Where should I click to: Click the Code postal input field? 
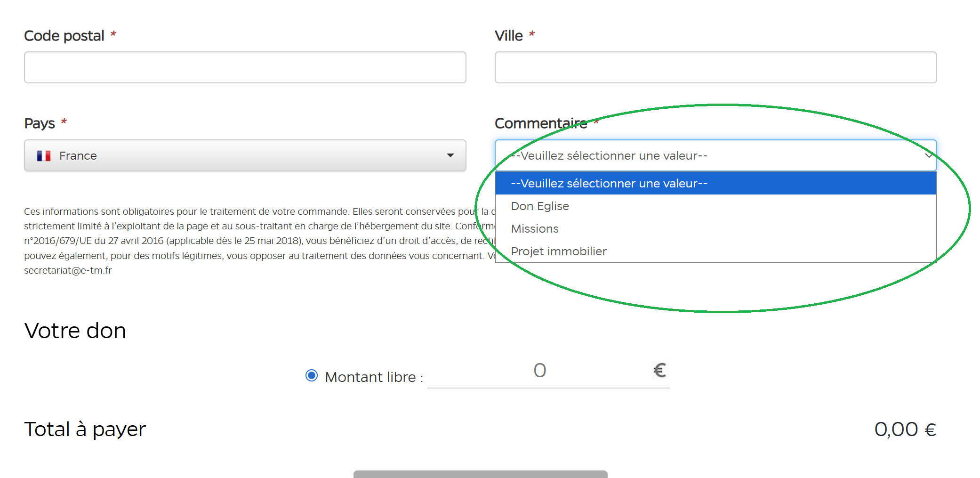click(x=245, y=67)
